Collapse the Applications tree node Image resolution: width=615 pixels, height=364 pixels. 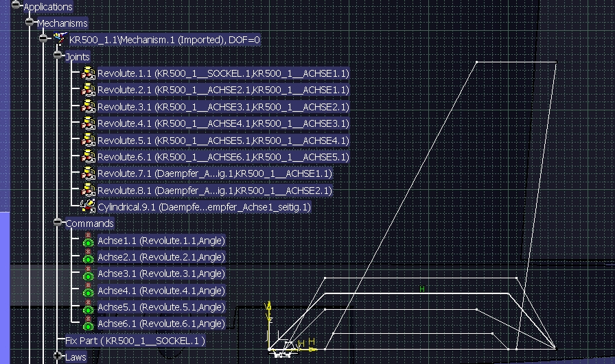(x=15, y=5)
